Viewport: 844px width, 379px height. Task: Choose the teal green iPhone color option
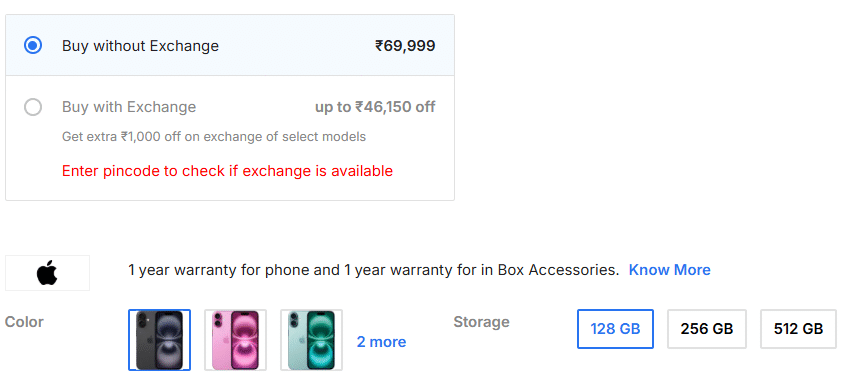311,340
